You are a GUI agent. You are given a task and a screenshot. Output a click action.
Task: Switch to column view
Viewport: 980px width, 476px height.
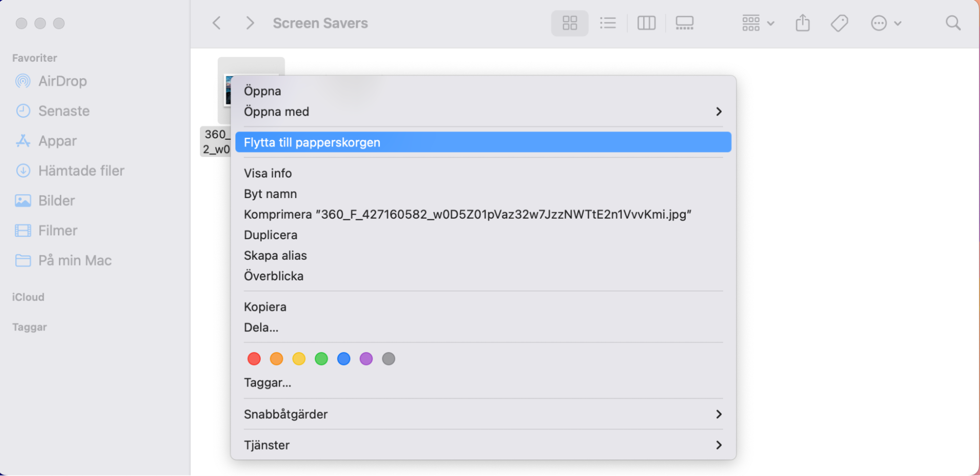(646, 23)
